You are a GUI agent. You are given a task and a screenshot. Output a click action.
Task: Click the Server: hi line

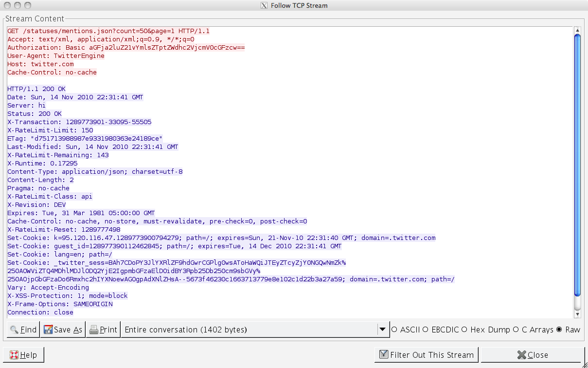[x=26, y=106]
